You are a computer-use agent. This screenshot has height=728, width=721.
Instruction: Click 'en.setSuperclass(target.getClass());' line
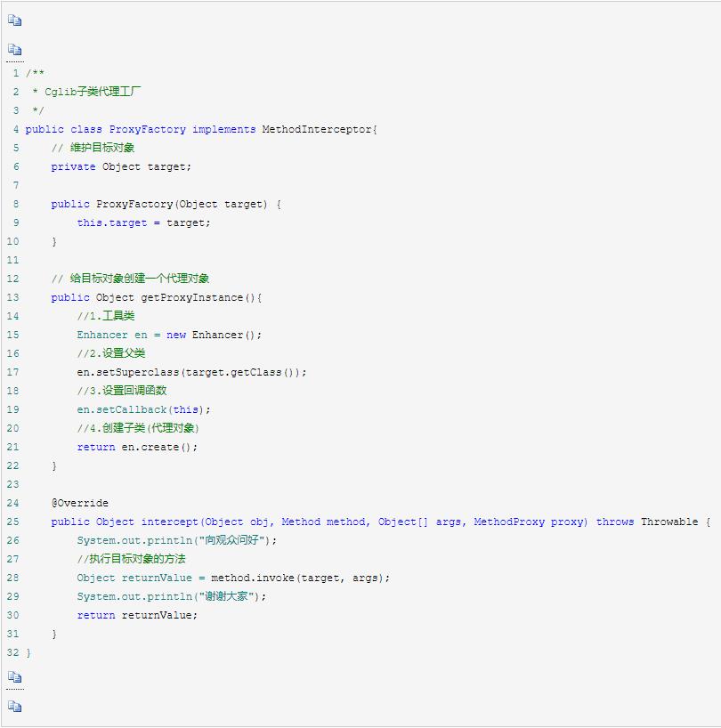[x=191, y=372]
